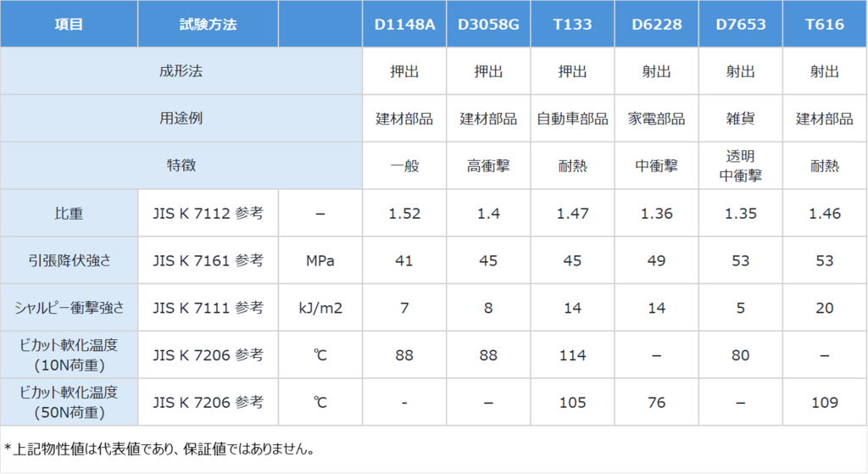
Task: Click the JIS K 7112 test method cell
Action: pos(208,214)
